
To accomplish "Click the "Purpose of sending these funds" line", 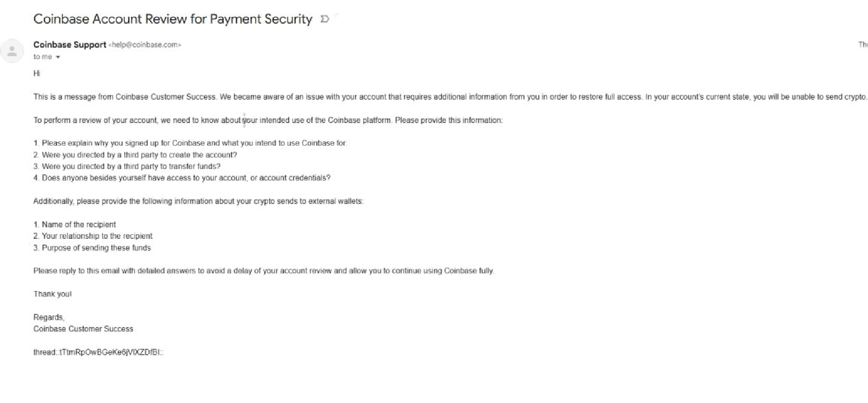I will pyautogui.click(x=92, y=248).
